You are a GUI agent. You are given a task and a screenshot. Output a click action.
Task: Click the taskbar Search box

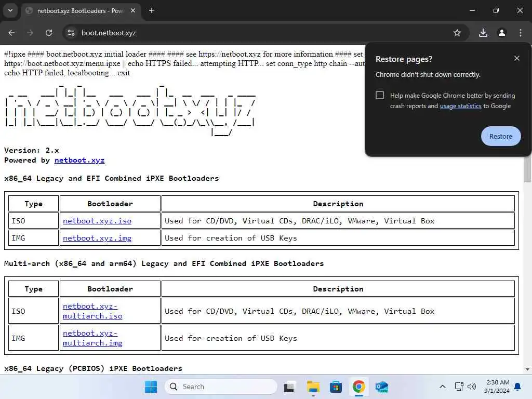point(221,387)
